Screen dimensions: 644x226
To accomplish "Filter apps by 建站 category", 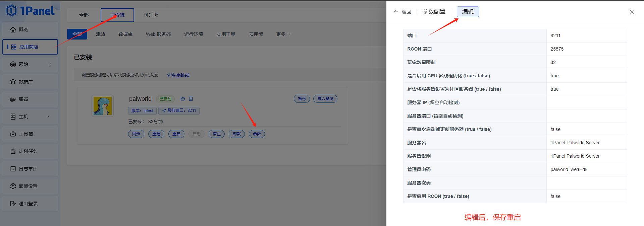I will tap(100, 34).
